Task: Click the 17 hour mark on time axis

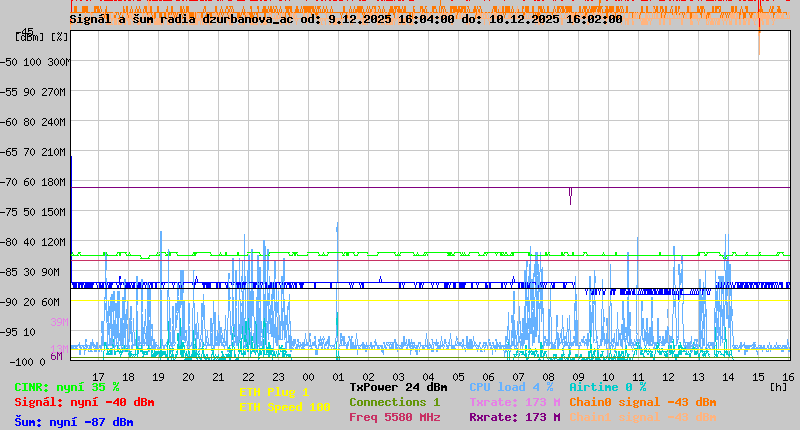Action: 98,376
